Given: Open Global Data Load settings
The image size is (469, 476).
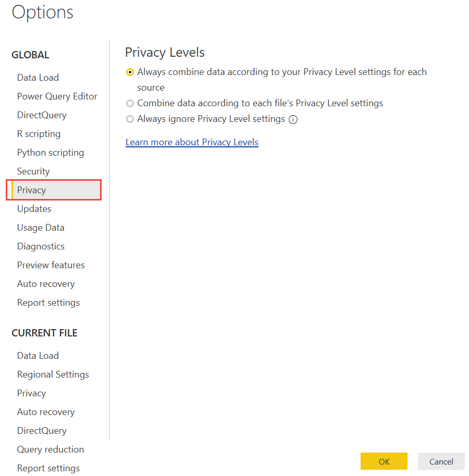Looking at the screenshot, I should pyautogui.click(x=38, y=78).
